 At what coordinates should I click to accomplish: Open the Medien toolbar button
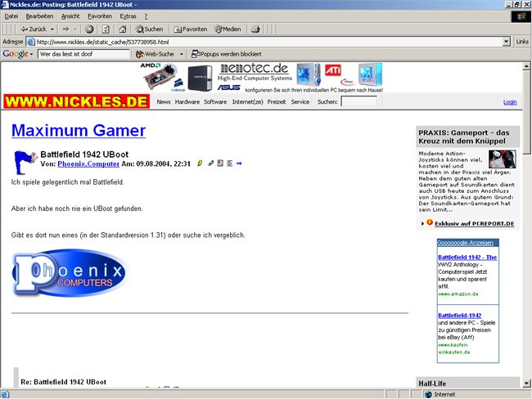click(228, 29)
